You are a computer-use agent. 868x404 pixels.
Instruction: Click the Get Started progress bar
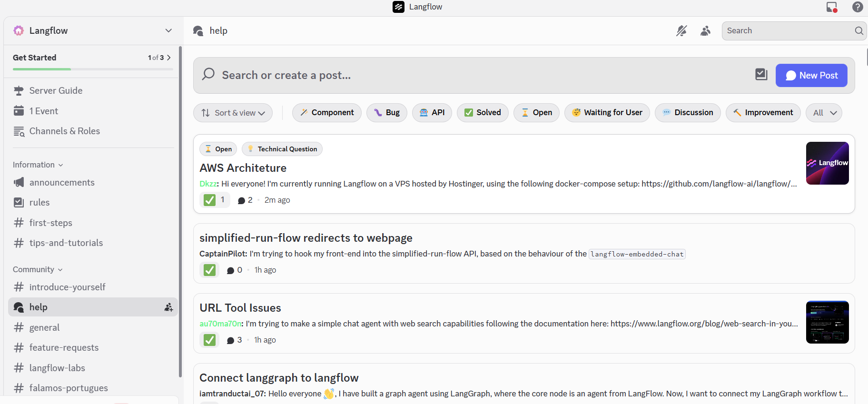click(93, 69)
